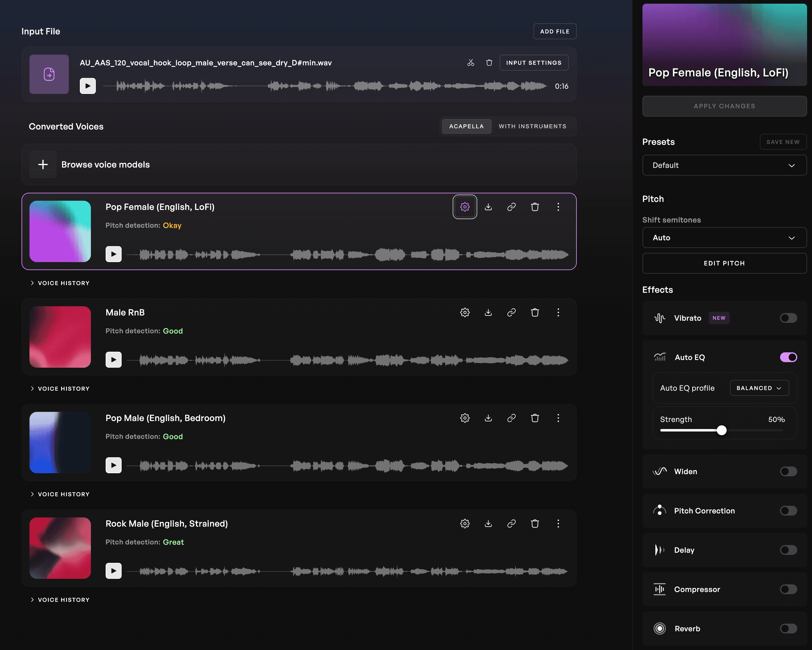Enable the Pitch Correction effect

point(788,511)
